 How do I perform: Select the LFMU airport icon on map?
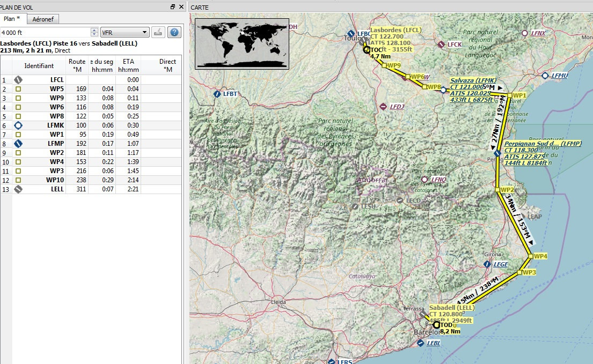545,76
